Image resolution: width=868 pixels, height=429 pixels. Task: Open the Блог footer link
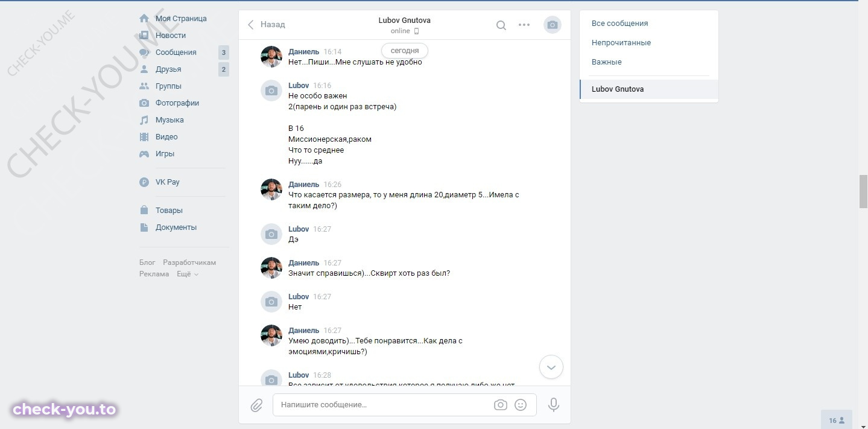[x=147, y=262]
